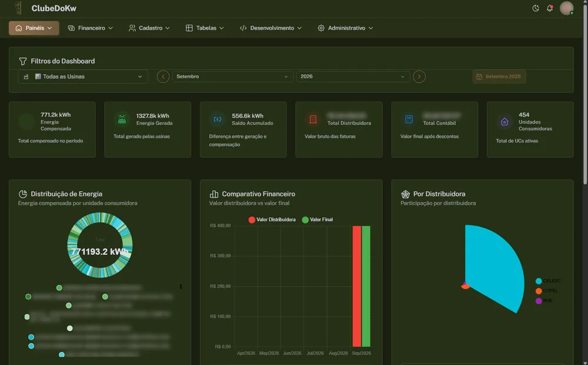Click the Valor bruto das faturas text
The image size is (588, 365).
point(330,137)
